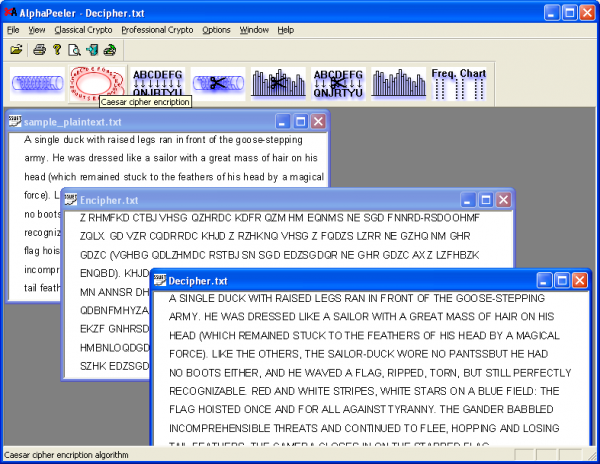Click ciphertext line starting 'ZQLX. GD VZR CQDRRDC'
600x464 pixels.
[x=275, y=236]
